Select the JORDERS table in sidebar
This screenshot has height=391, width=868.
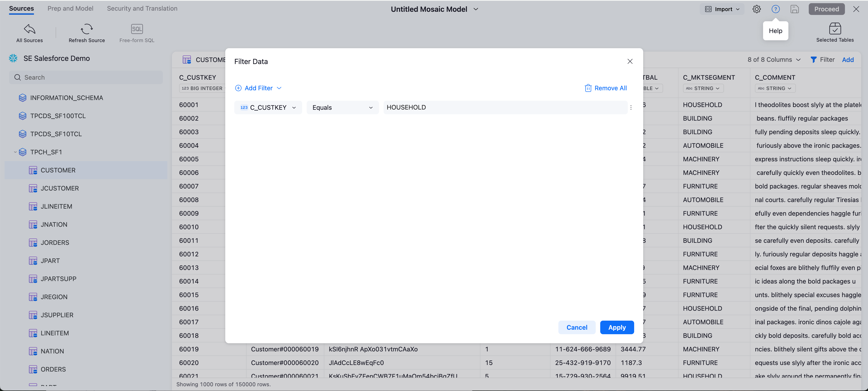(x=55, y=243)
